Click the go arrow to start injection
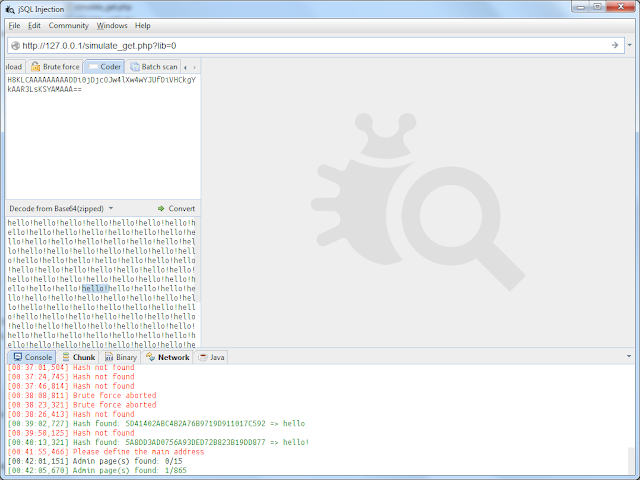 tap(615, 45)
